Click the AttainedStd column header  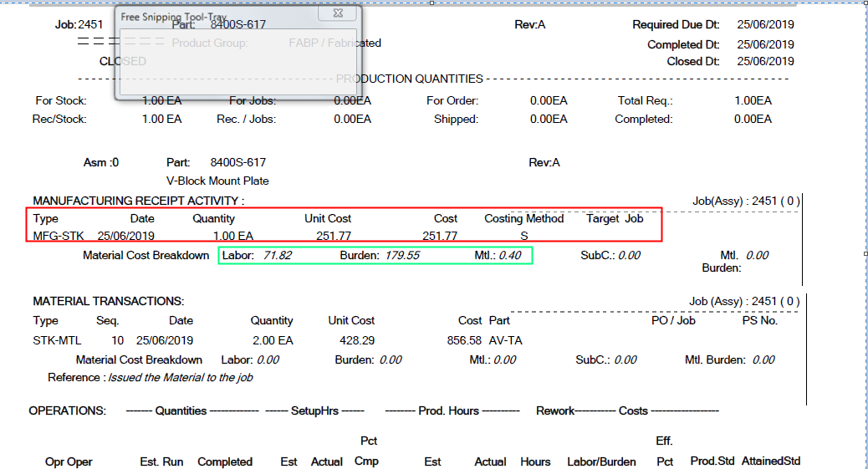[771, 461]
